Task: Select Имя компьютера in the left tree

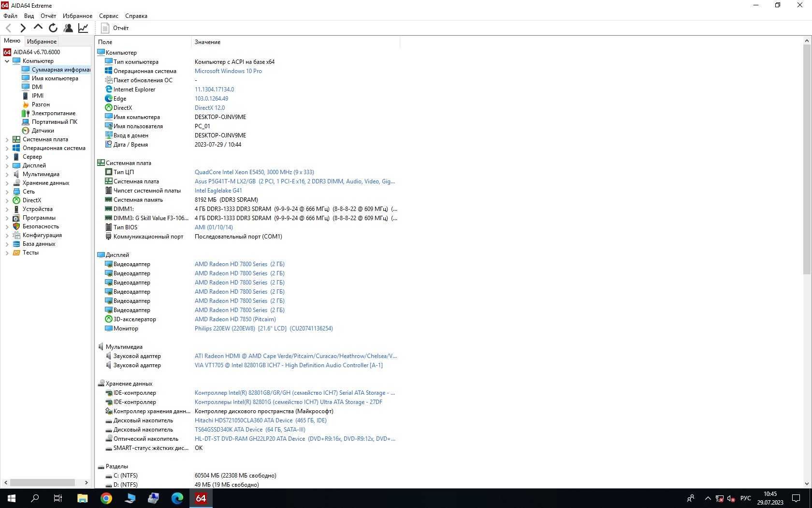Action: 55,78
